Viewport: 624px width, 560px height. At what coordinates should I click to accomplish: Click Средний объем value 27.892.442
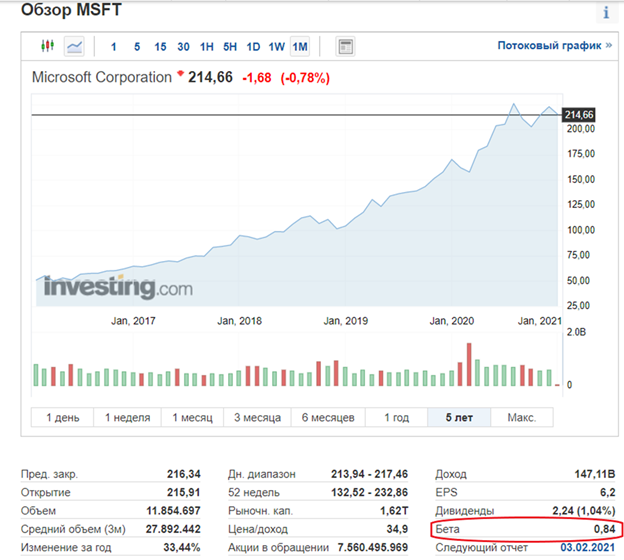pyautogui.click(x=173, y=529)
